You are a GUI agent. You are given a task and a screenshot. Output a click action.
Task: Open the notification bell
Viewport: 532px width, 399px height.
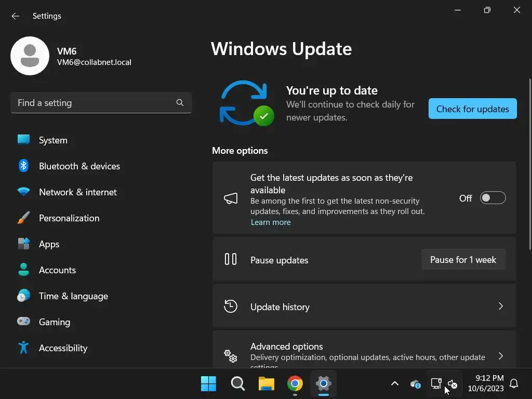pos(514,383)
